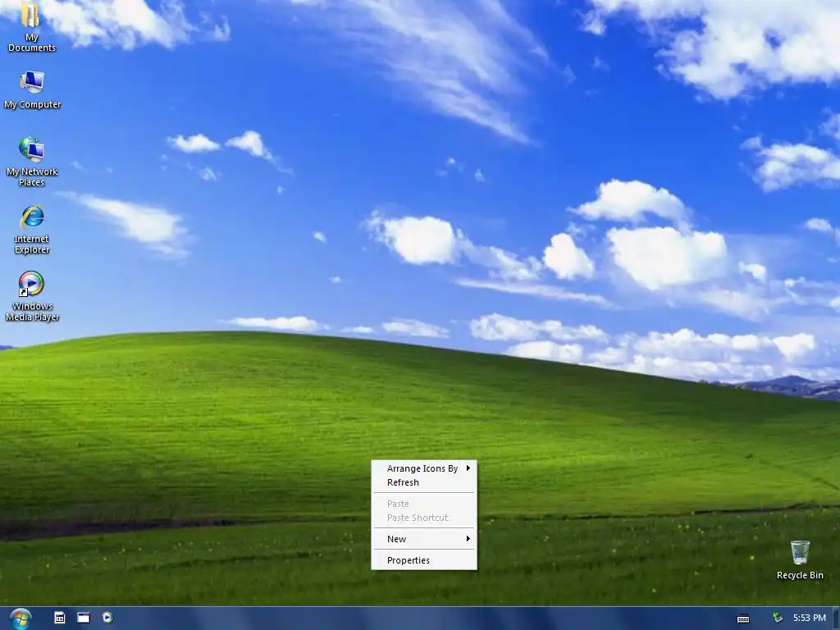Select the My Network Places icon
This screenshot has width=840, height=630.
(32, 161)
